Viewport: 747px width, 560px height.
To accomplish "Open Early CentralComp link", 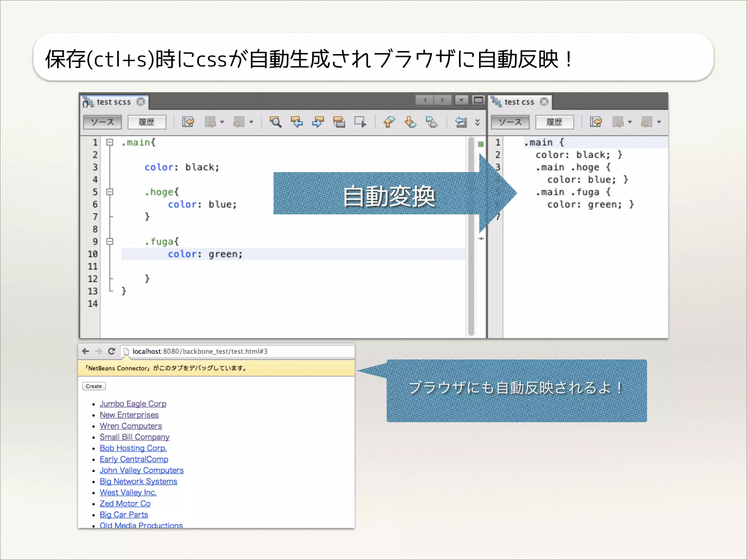I will point(134,459).
